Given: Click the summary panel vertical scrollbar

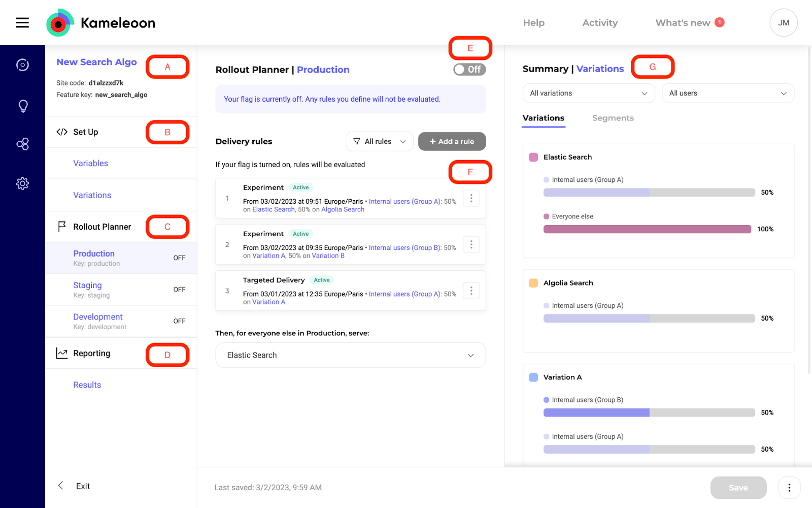Looking at the screenshot, I should pyautogui.click(x=809, y=211).
